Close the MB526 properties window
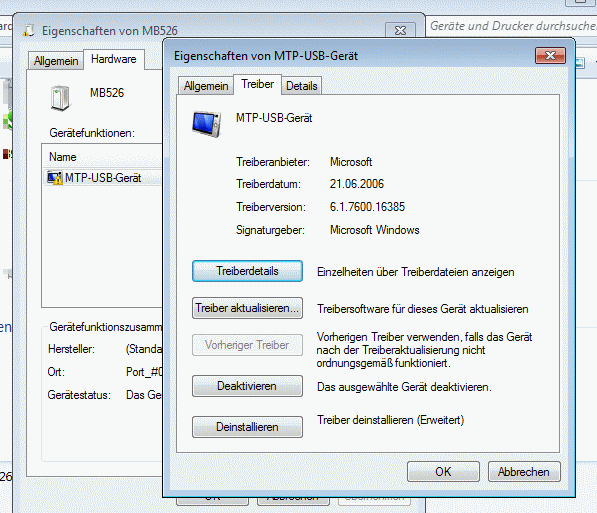Image resolution: width=597 pixels, height=513 pixels. tap(400, 30)
